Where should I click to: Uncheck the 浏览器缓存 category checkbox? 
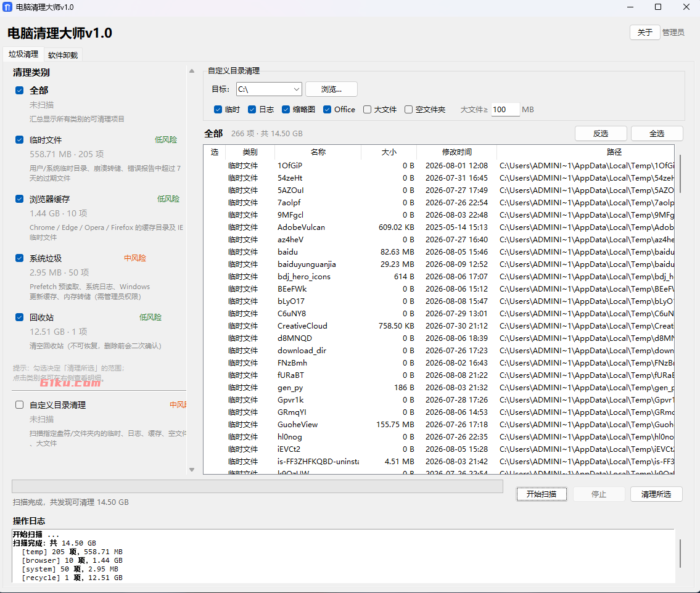pyautogui.click(x=19, y=199)
